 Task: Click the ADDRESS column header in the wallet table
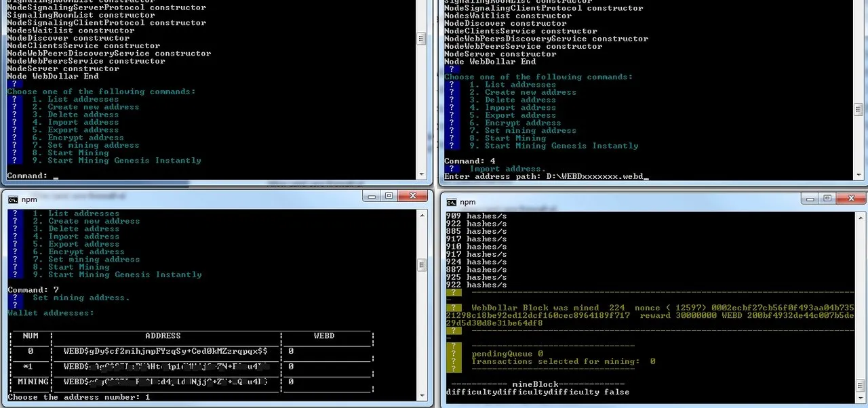click(x=163, y=335)
